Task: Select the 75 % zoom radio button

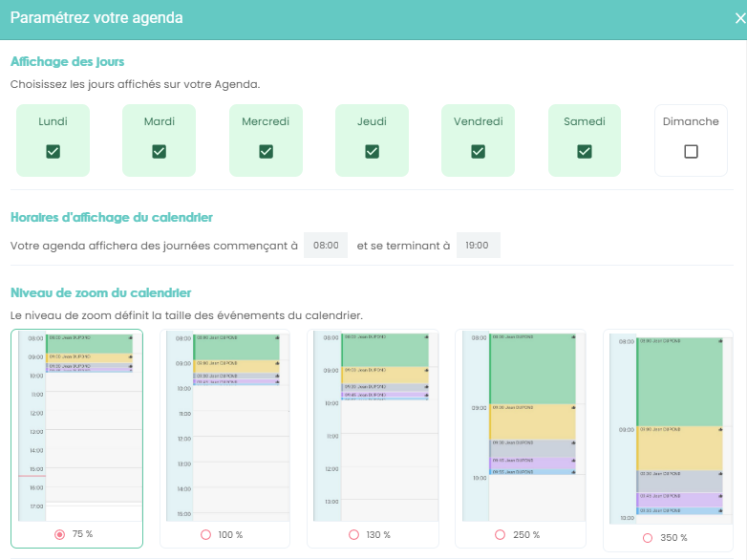Action: pos(60,534)
